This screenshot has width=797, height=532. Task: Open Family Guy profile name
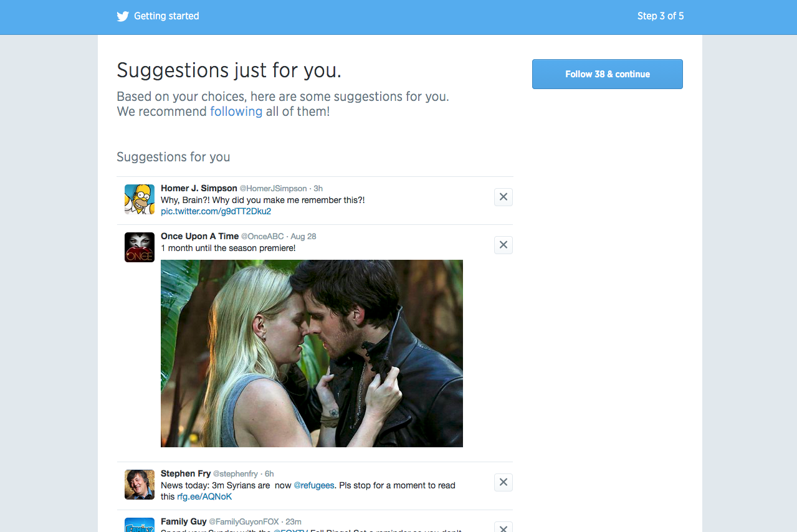184,521
